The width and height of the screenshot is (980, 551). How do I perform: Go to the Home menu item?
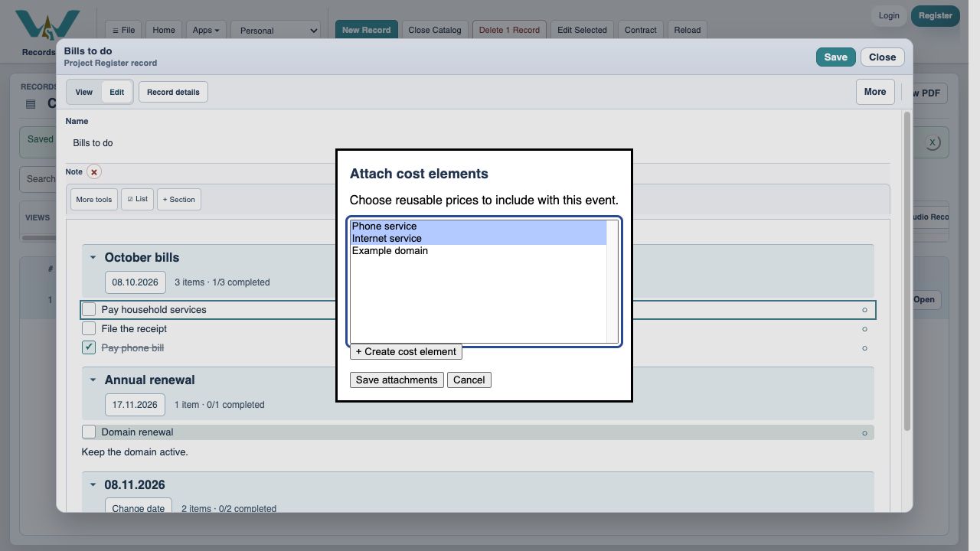163,30
